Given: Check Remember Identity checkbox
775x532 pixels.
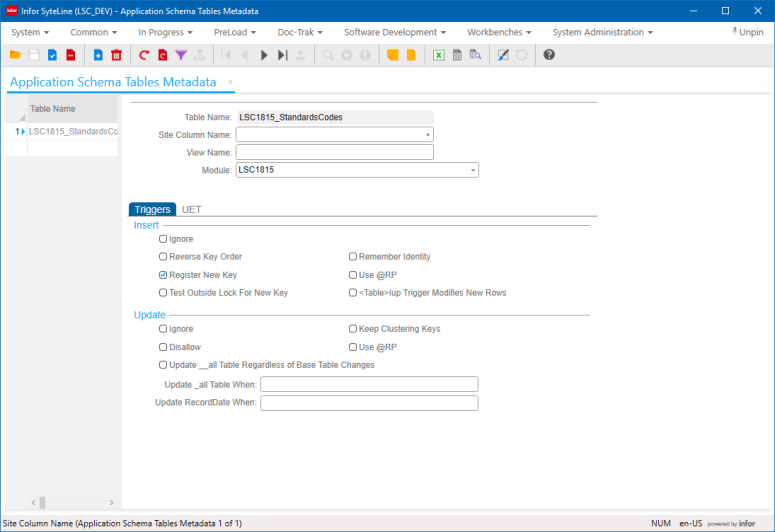Looking at the screenshot, I should tap(352, 257).
